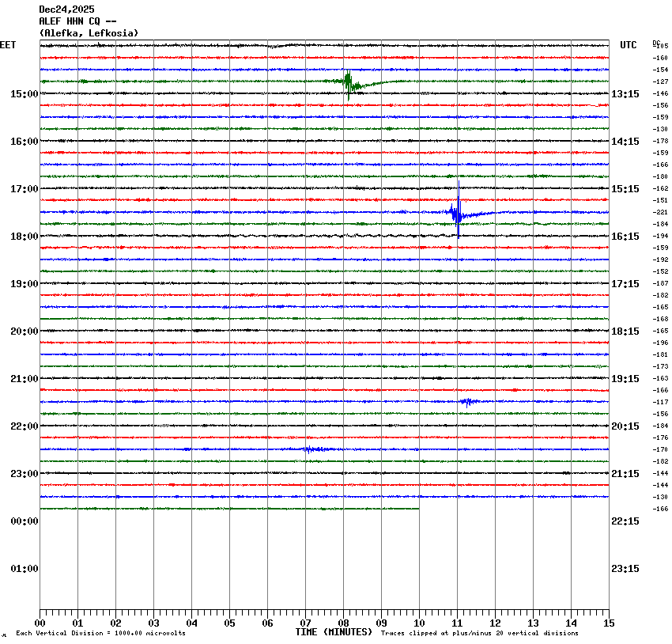Click the small blue tremor on the 21:00 hour trace
The image size is (672, 644).
467,402
